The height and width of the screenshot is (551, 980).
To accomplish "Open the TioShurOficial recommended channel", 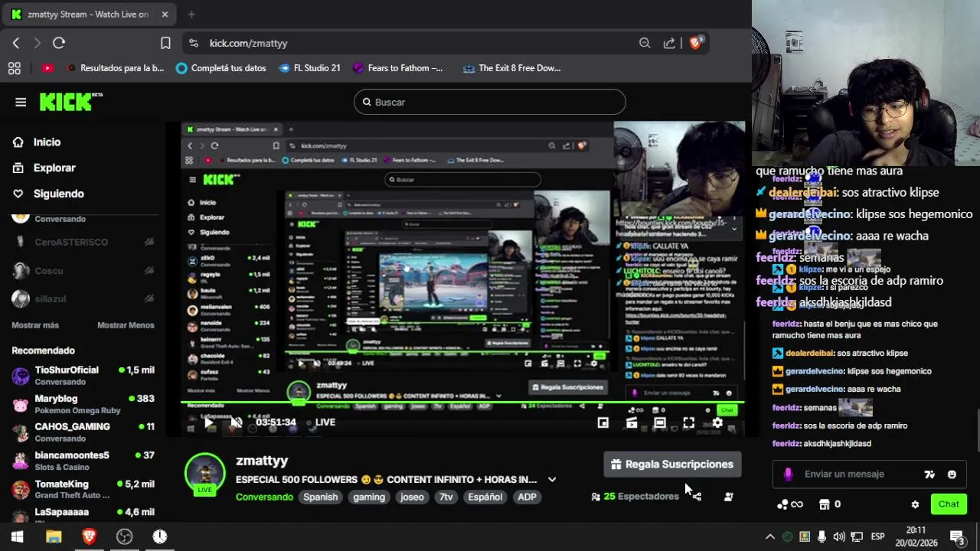I will coord(83,375).
